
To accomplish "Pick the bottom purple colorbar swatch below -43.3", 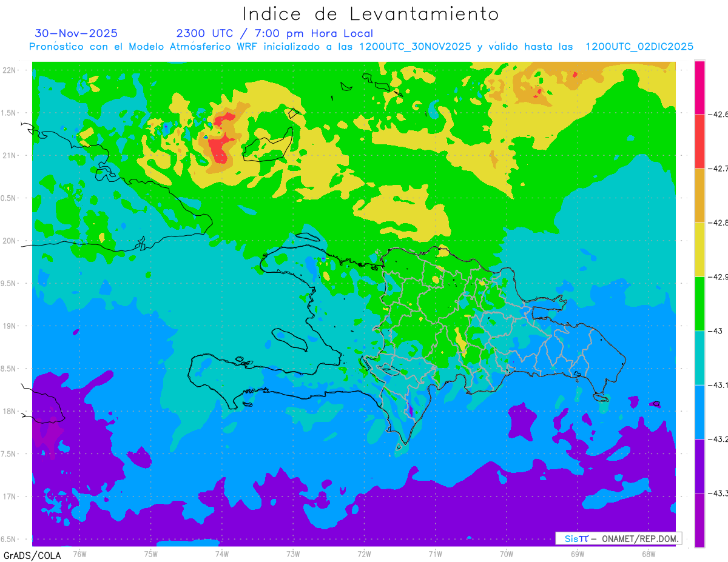I will point(699,520).
